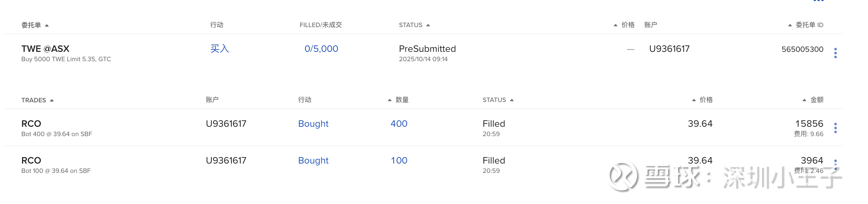Viewport: 868px width, 204px height.
Task: Sort orders by 价格 column
Action: (624, 25)
